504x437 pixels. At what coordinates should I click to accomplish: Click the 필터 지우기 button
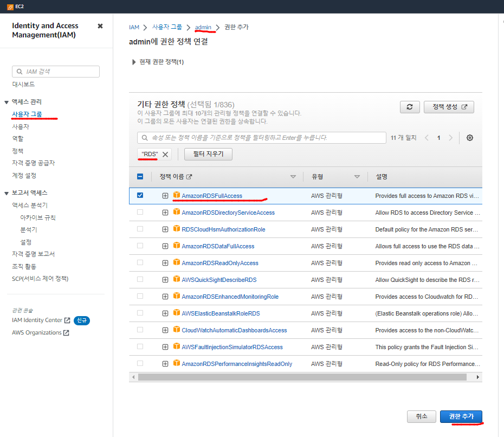coord(208,154)
